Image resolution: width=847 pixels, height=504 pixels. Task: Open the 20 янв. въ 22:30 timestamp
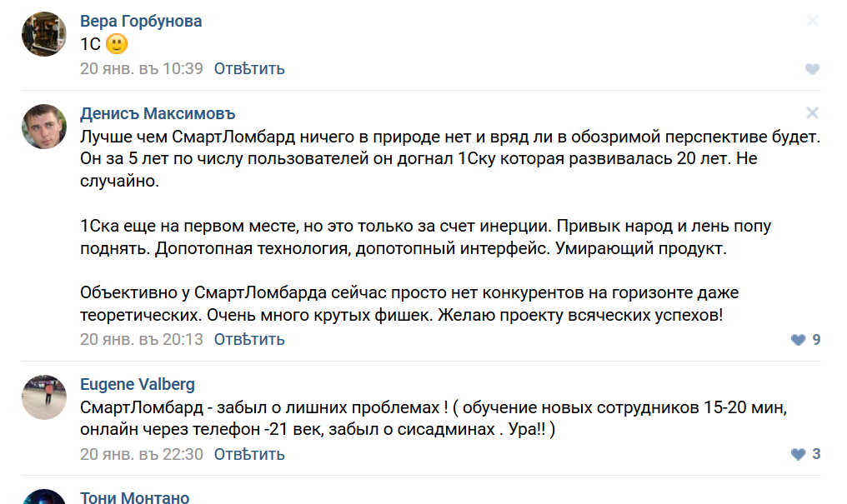142,455
